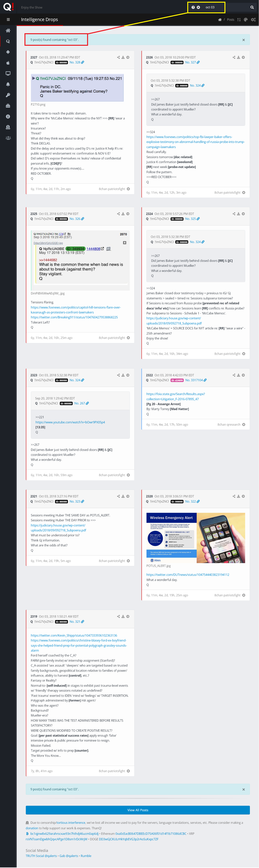Go to home breadcrumb icon
This screenshot has width=259, height=868.
(220, 20)
